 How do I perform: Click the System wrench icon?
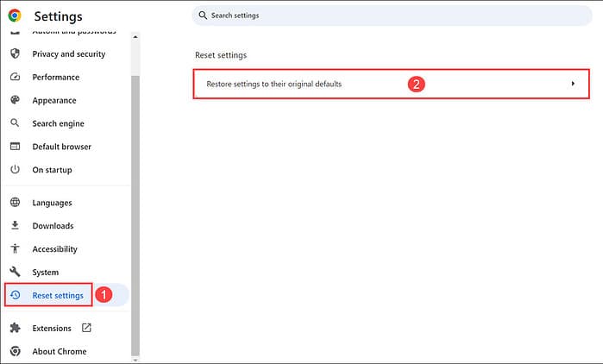pos(15,272)
